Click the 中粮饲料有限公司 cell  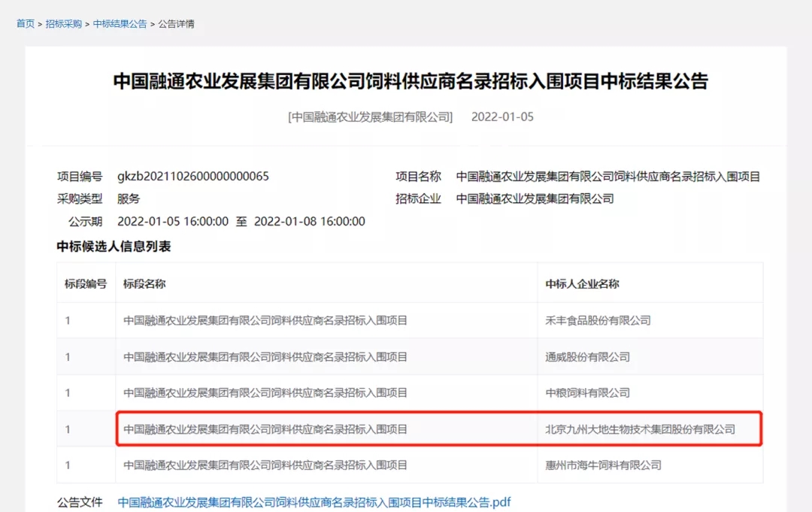click(588, 393)
